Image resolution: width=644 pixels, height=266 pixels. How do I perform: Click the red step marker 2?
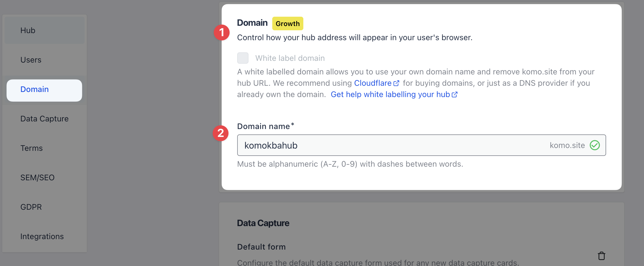tap(221, 133)
